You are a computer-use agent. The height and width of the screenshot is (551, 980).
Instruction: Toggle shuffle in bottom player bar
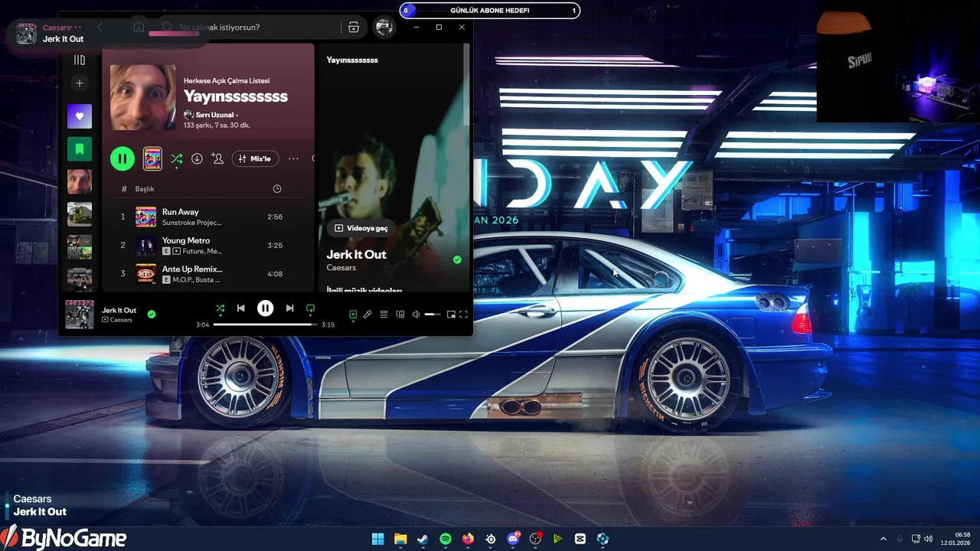(x=220, y=308)
